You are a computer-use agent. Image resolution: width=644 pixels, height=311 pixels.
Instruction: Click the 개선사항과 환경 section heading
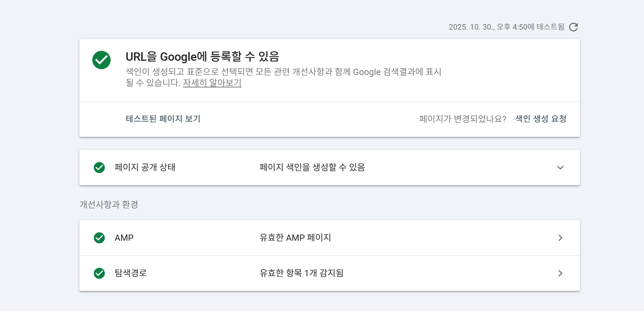[x=109, y=205]
